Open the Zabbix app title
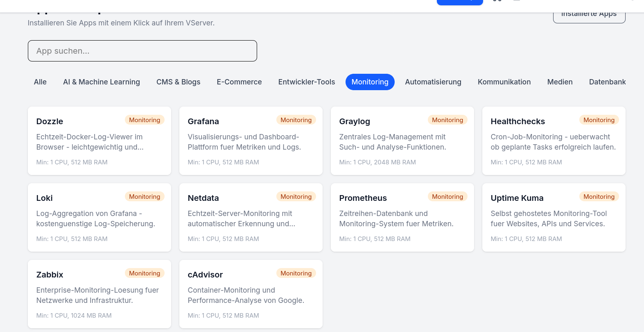The width and height of the screenshot is (644, 332). pos(50,275)
